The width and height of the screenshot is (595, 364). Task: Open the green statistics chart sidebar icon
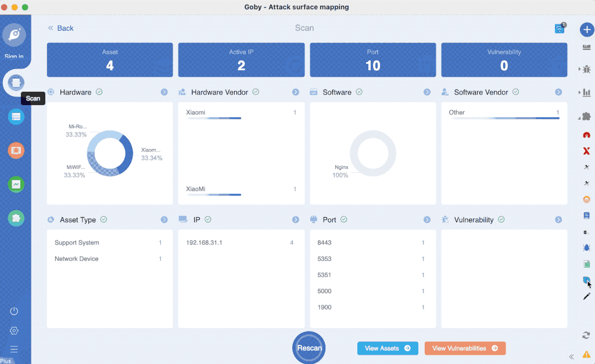pyautogui.click(x=16, y=184)
